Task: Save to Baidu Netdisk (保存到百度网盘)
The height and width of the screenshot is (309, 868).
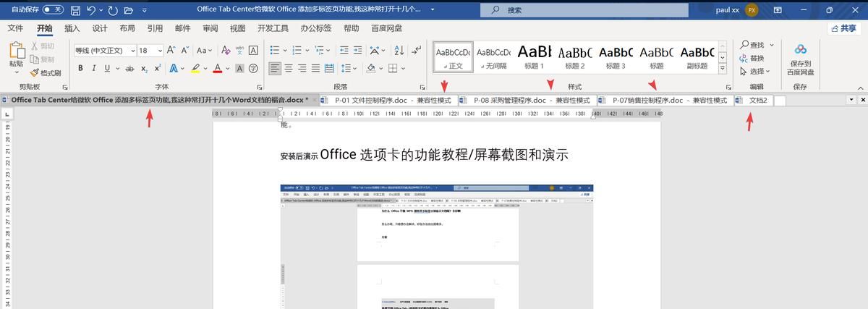Action: pyautogui.click(x=801, y=59)
